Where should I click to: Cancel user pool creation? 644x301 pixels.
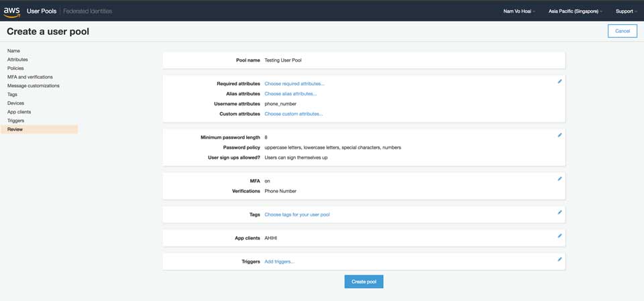tap(623, 31)
